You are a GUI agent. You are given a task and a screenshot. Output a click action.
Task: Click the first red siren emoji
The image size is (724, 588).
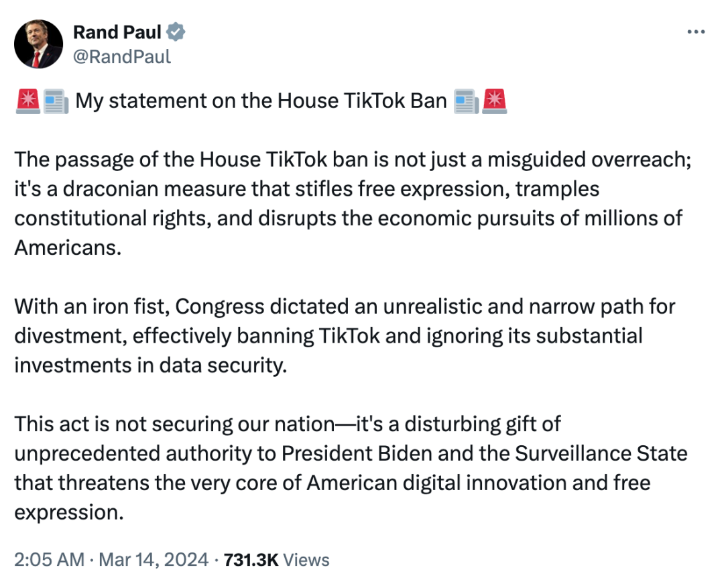point(27,101)
